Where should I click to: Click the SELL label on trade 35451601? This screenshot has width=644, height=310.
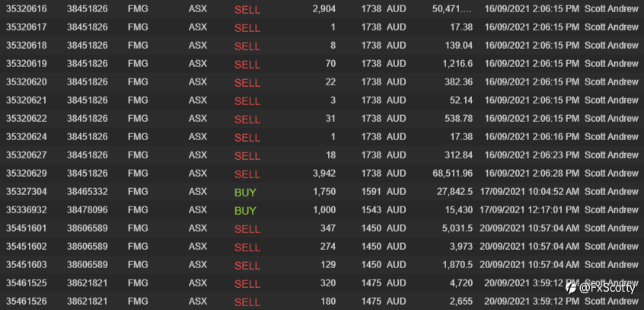tap(247, 229)
